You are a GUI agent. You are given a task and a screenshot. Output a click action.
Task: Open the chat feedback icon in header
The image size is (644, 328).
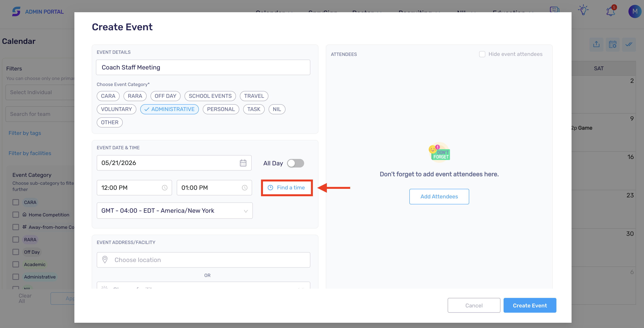click(x=554, y=10)
